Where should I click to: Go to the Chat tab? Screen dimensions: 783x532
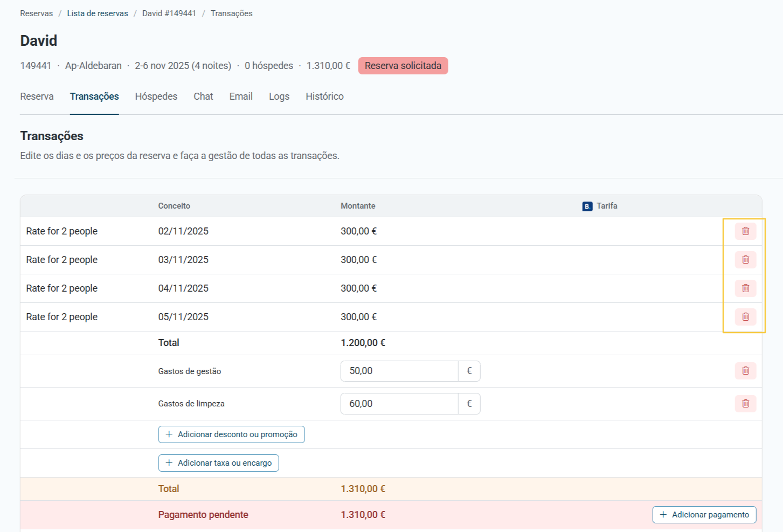203,96
